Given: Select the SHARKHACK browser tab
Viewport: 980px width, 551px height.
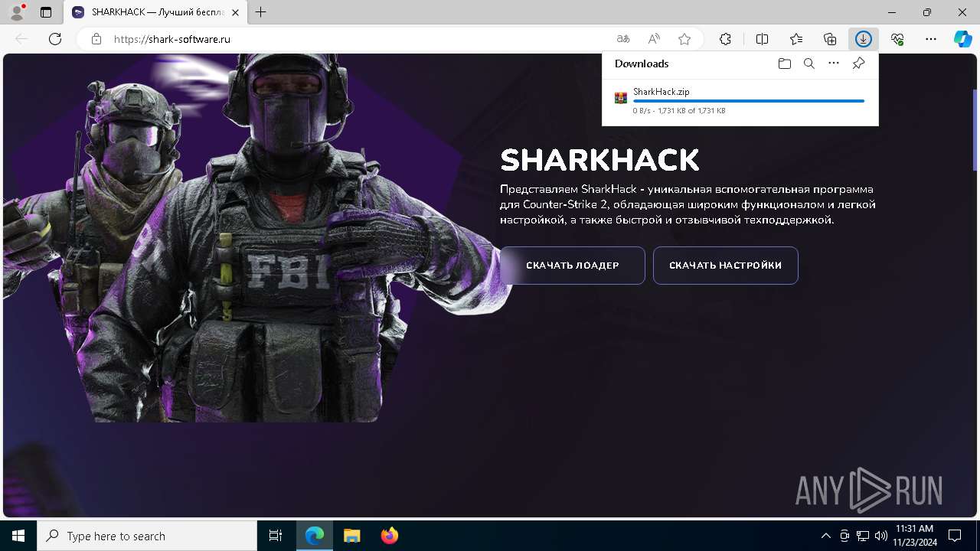Looking at the screenshot, I should click(x=155, y=12).
